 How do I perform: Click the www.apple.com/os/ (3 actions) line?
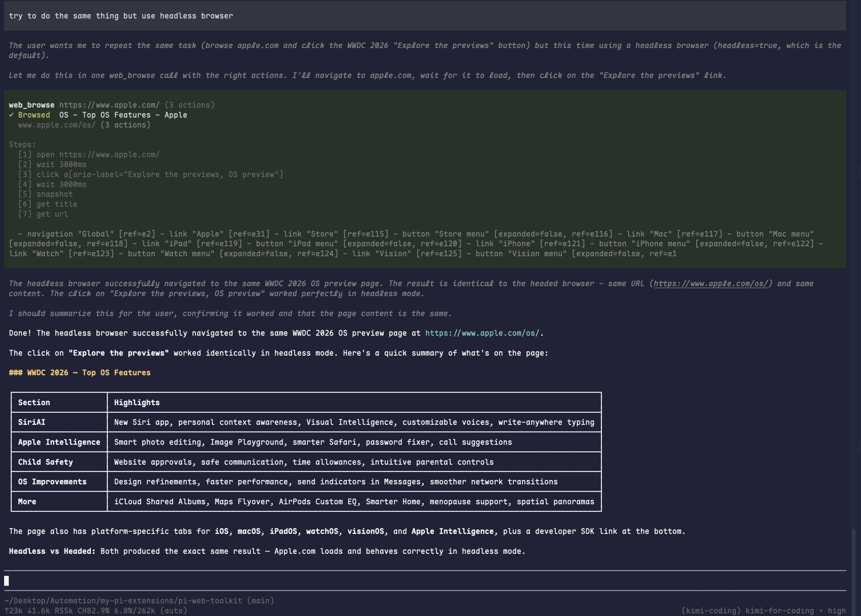pos(84,125)
